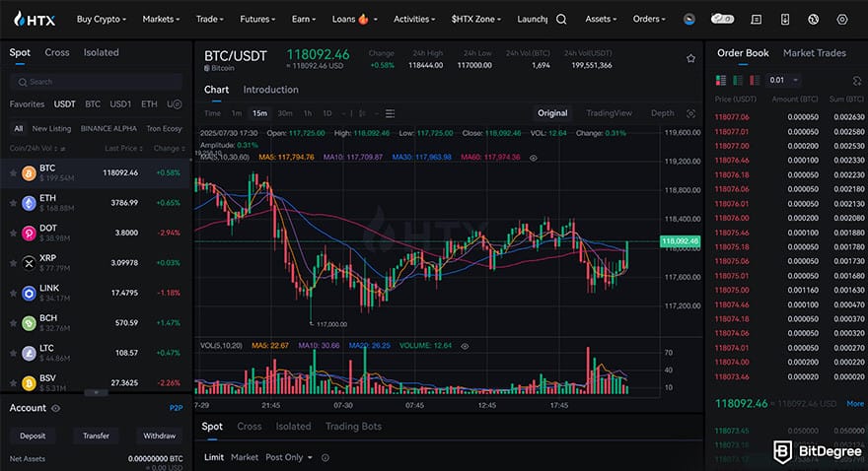868x471 pixels.
Task: Open the announcements document icon in header
Action: coord(756,20)
